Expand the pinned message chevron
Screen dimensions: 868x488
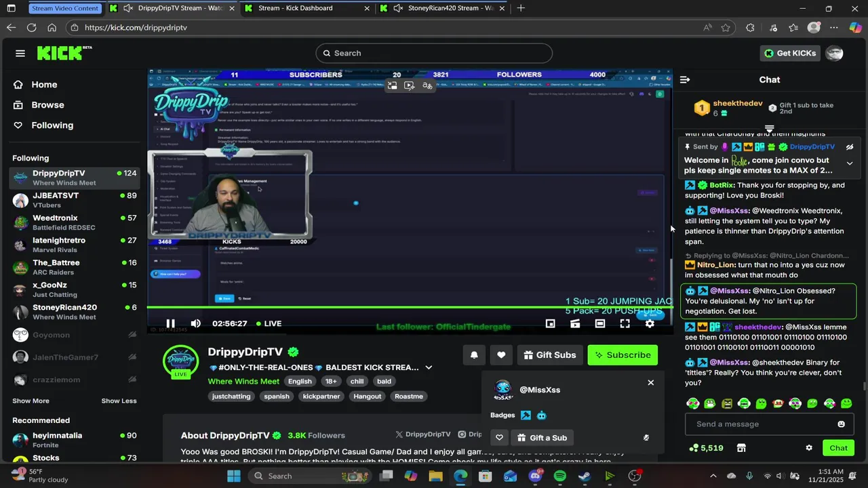point(850,163)
